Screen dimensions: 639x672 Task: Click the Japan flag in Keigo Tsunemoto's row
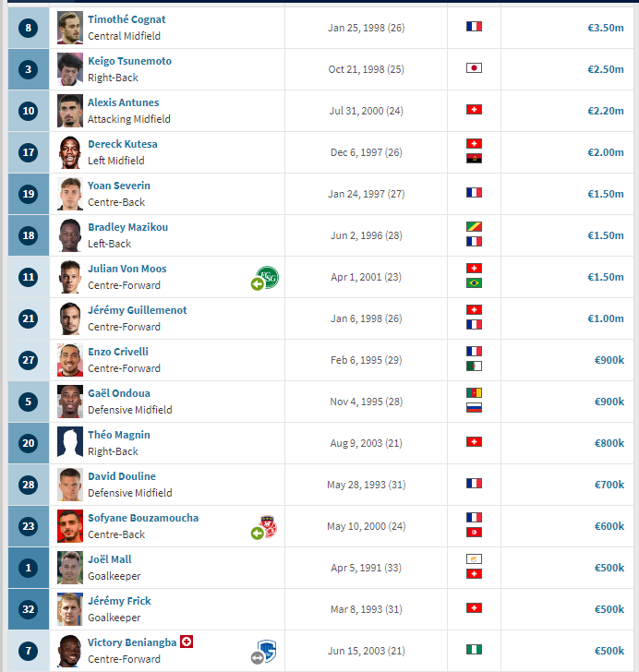(474, 68)
